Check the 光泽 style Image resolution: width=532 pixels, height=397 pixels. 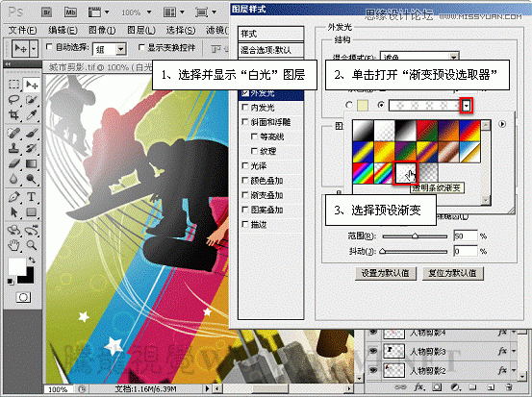click(x=245, y=165)
